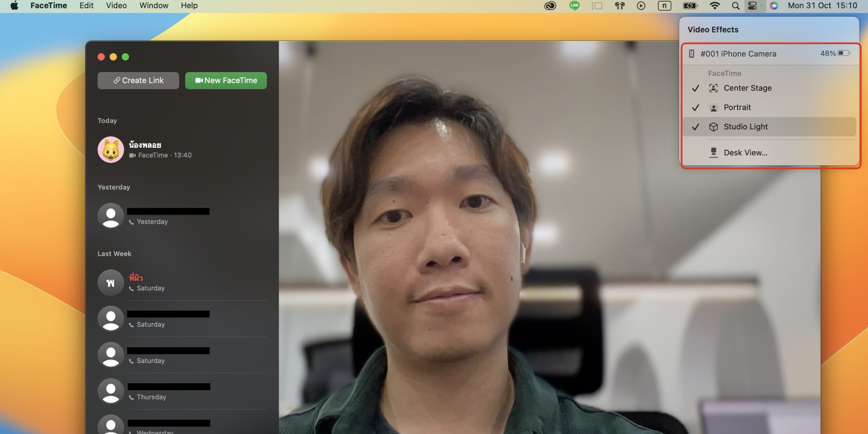
Task: Turn off Portrait video effect
Action: 737,107
